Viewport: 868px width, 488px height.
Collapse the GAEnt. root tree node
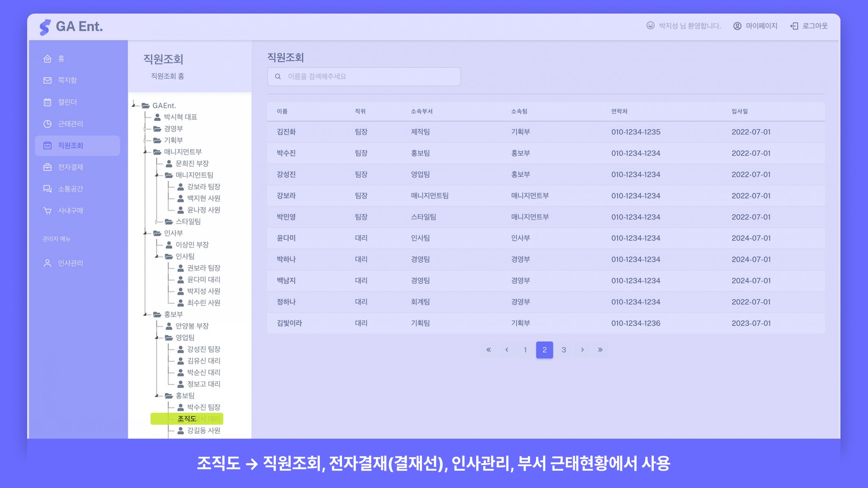tap(134, 105)
